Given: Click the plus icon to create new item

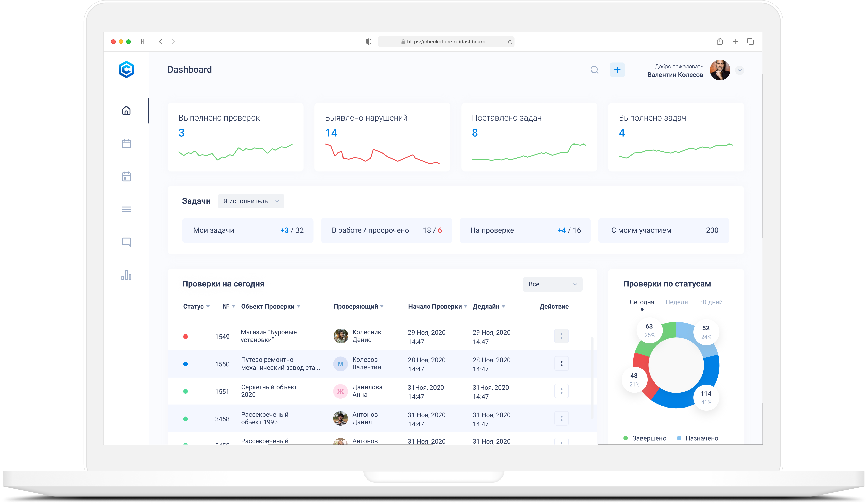Looking at the screenshot, I should pyautogui.click(x=617, y=69).
